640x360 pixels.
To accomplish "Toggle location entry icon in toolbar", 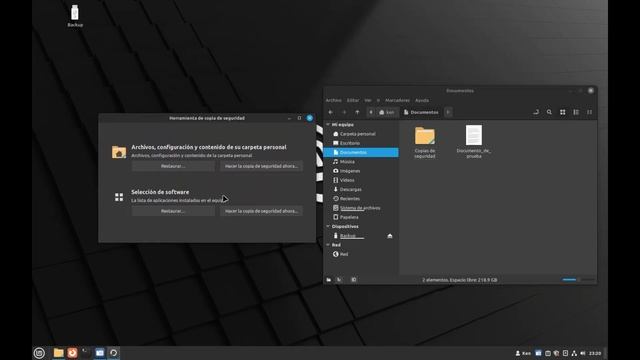I will 536,112.
